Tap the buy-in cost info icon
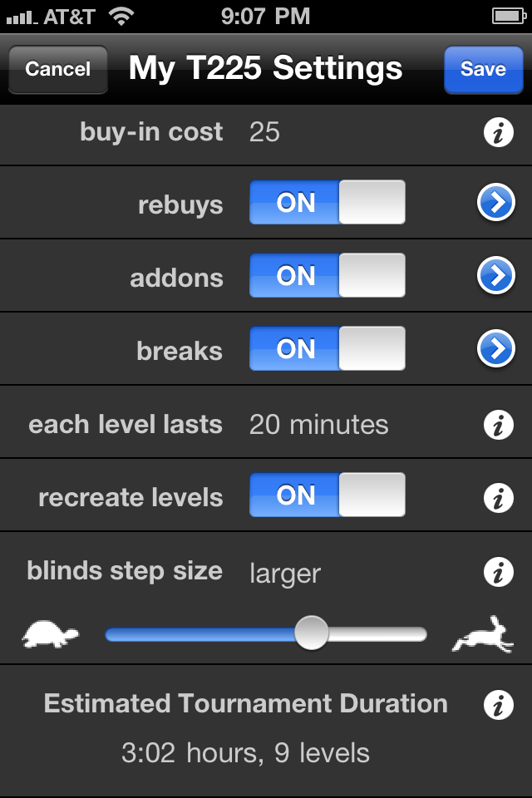Image resolution: width=532 pixels, height=798 pixels. (498, 132)
